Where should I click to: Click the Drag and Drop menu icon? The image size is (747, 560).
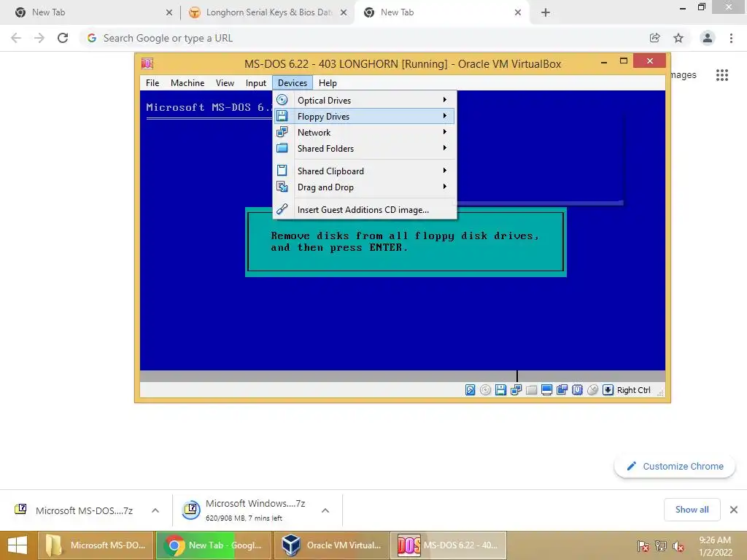pyautogui.click(x=282, y=187)
